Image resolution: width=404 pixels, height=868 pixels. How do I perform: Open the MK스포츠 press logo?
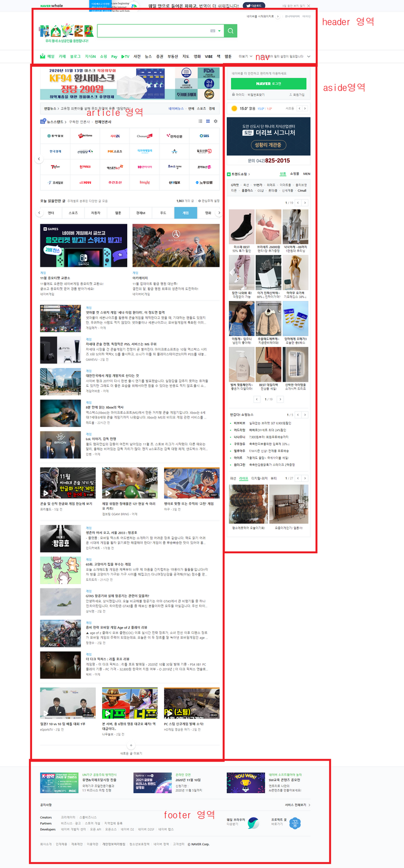tap(115, 151)
